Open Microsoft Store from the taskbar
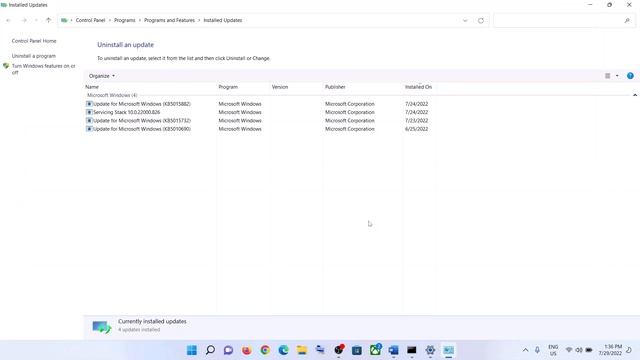This screenshot has width=640, height=360. pos(357,350)
